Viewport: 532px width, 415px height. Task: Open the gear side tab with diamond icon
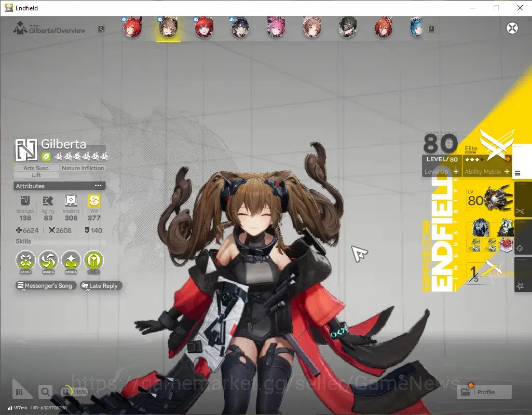[x=523, y=237]
